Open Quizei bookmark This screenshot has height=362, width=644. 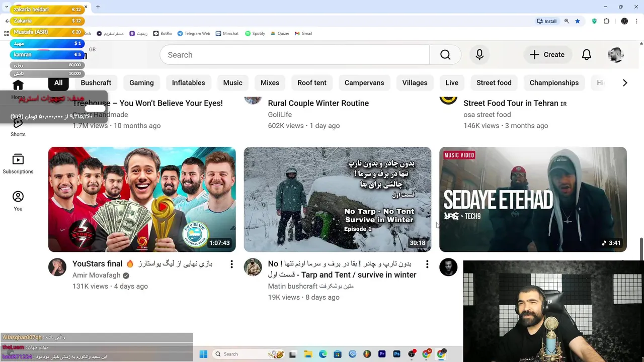[x=280, y=34]
